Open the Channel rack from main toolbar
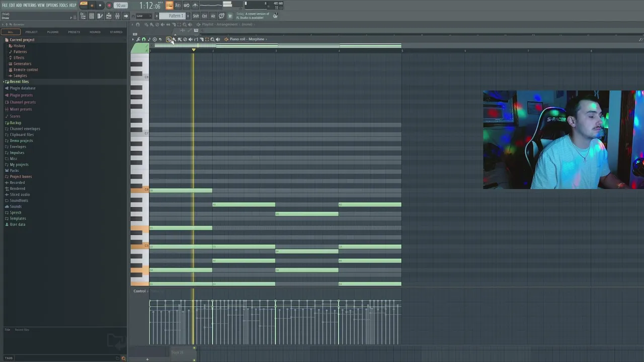Image resolution: width=644 pixels, height=362 pixels. [x=92, y=16]
